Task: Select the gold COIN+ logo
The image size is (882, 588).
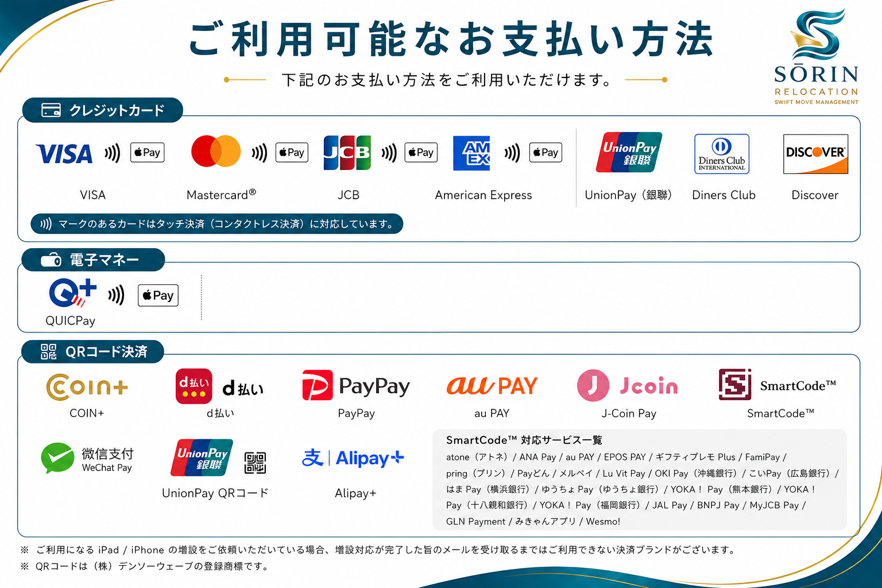Action: (x=87, y=386)
